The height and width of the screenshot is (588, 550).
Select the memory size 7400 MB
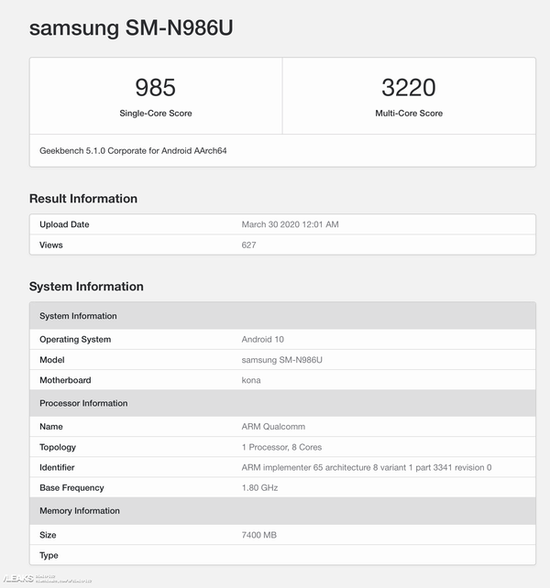(259, 535)
